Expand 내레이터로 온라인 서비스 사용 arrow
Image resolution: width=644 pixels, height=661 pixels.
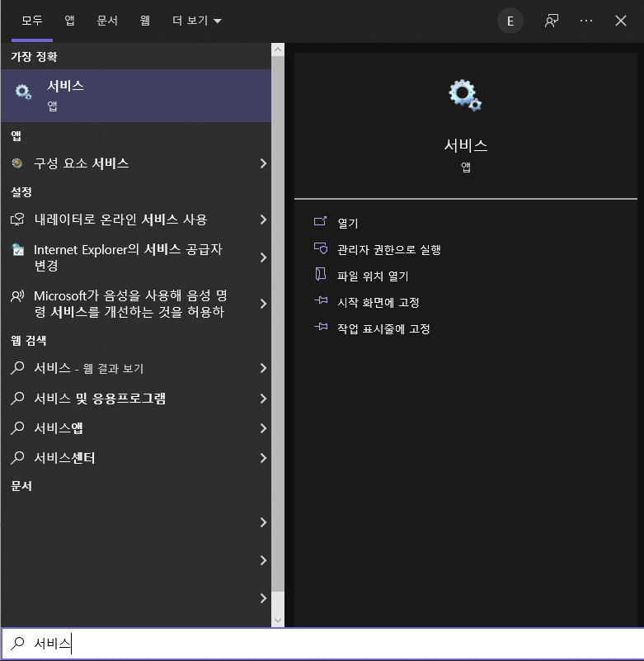(x=263, y=220)
